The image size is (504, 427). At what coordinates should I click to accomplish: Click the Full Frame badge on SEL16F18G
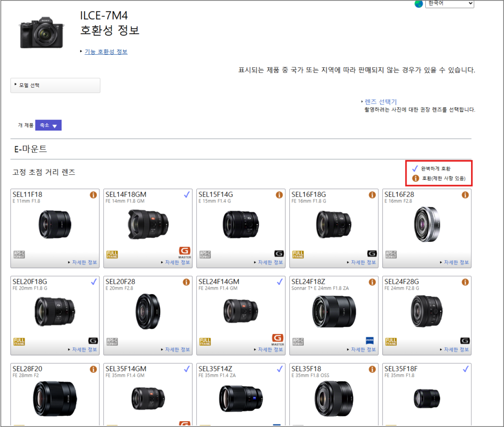pyautogui.click(x=298, y=255)
